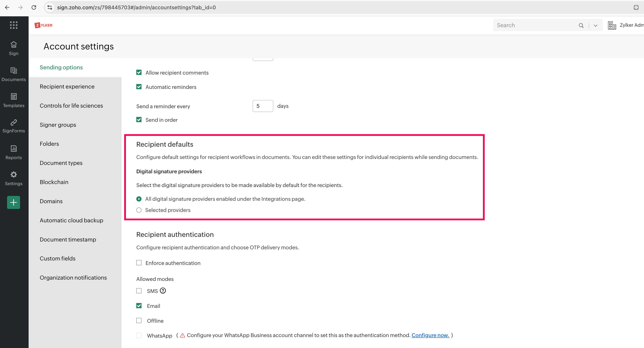Viewport: 644px width, 348px height.
Task: Reload the page in the browser
Action: (34, 7)
